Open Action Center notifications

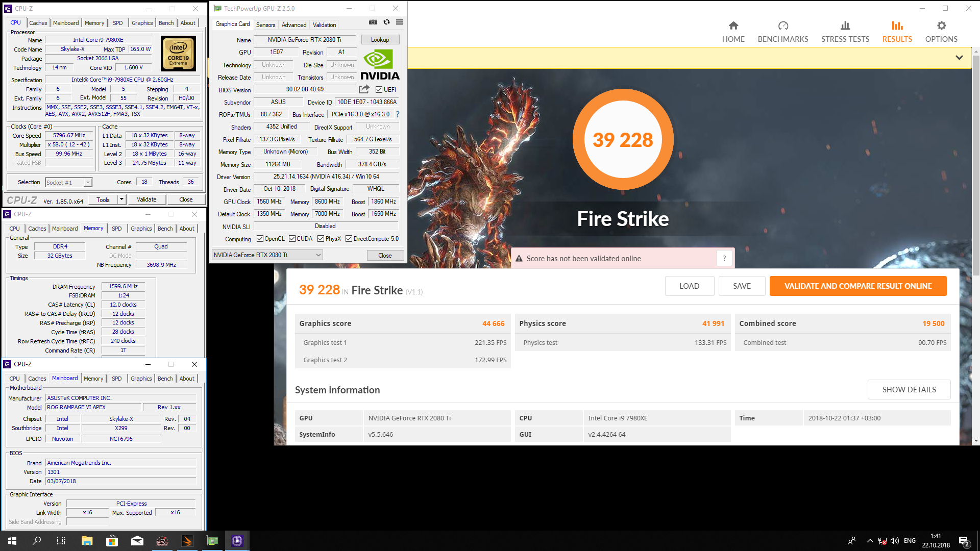(x=964, y=541)
